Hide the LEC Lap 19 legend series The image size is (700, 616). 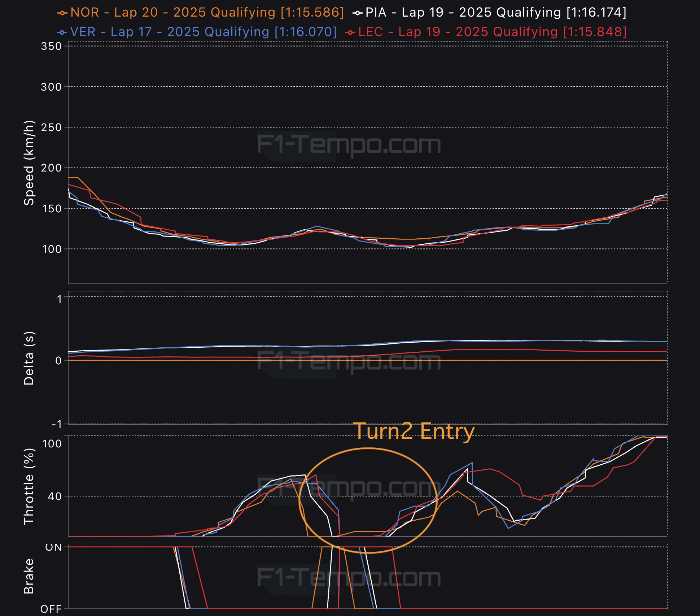coord(492,32)
